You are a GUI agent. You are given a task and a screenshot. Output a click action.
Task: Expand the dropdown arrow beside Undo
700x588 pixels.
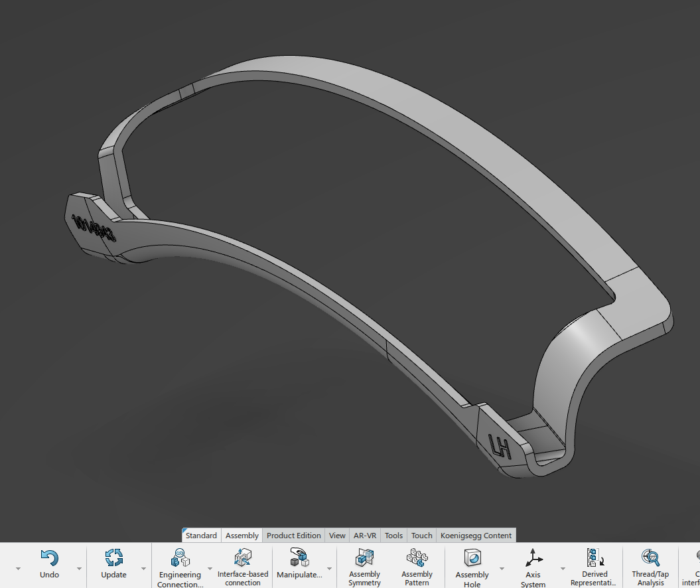click(79, 569)
